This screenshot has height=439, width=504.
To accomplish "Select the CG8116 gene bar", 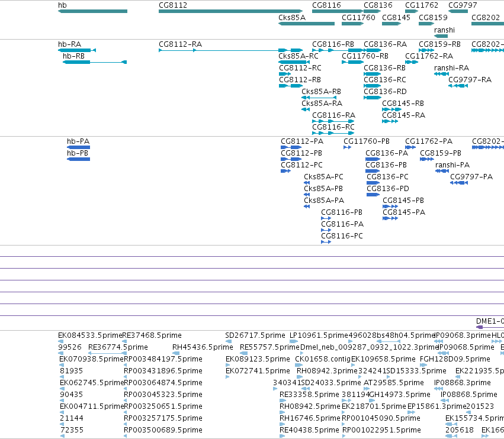I will (x=338, y=11).
